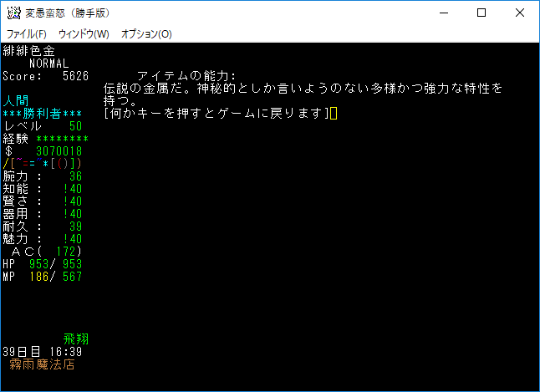The width and height of the screenshot is (540, 392).
Task: Minimize the game window
Action: (443, 13)
